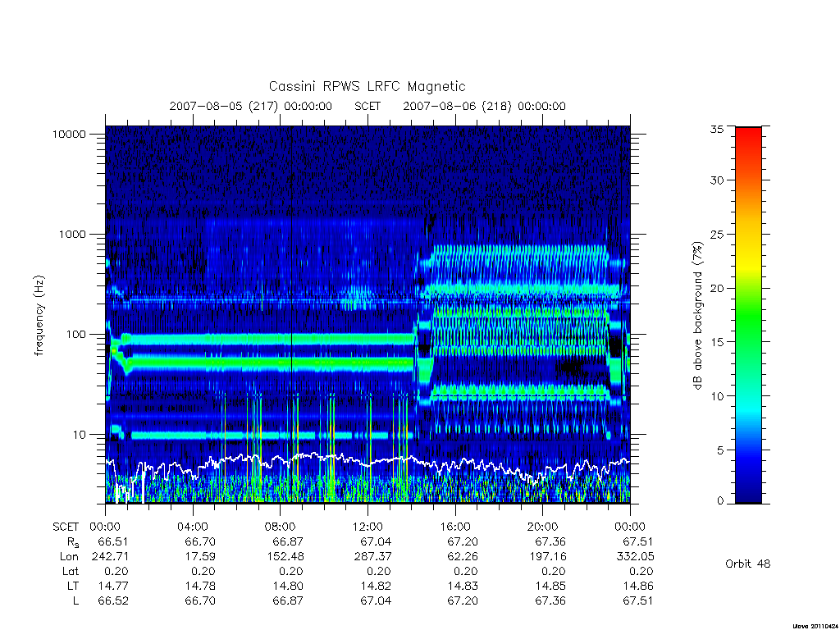Viewport: 840px width, 630px height.
Task: Click the version stamp "Uiowa 20110424"
Action: [x=815, y=626]
